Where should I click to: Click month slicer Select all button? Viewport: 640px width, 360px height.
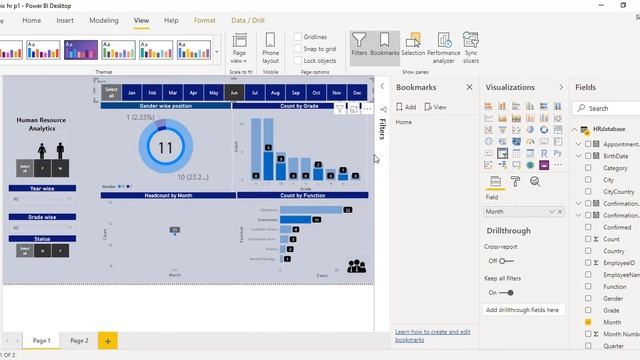tap(111, 93)
